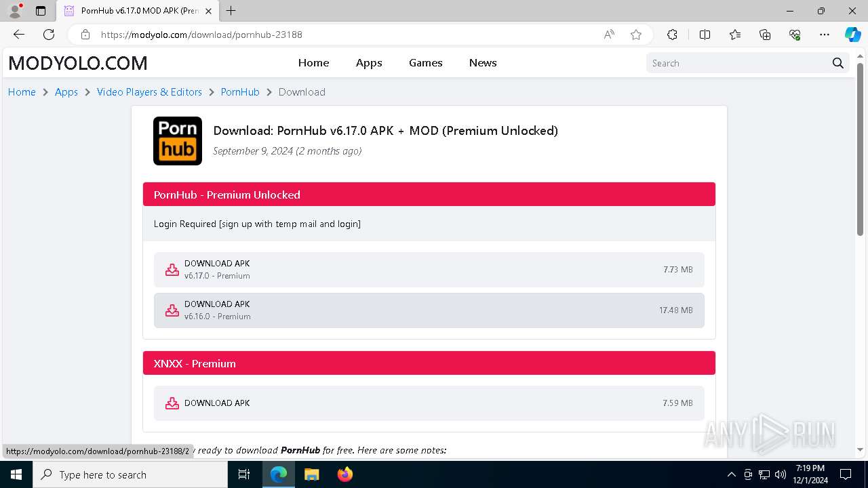Viewport: 868px width, 488px height.
Task: Click download icon for v6.17.0 APK
Action: 172,270
